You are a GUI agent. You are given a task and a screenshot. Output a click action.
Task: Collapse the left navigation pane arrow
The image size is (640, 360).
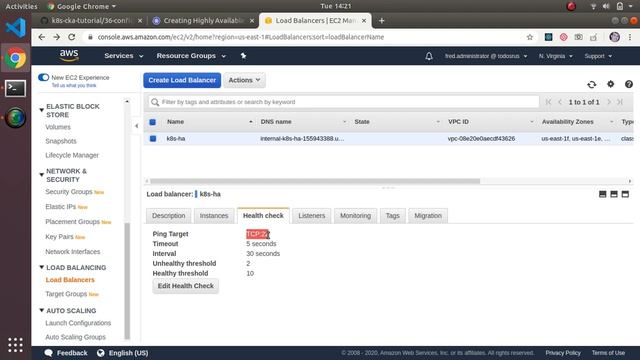click(x=136, y=126)
